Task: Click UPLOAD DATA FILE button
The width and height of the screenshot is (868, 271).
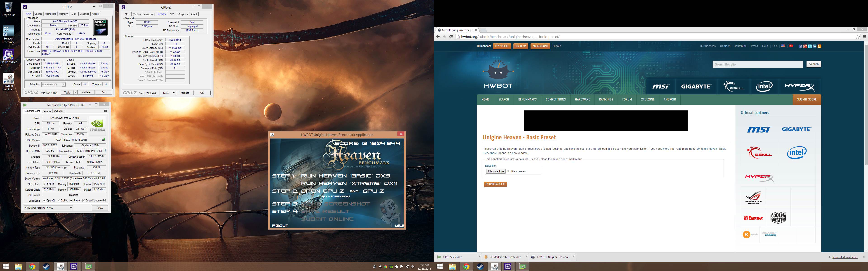Action: pos(495,184)
